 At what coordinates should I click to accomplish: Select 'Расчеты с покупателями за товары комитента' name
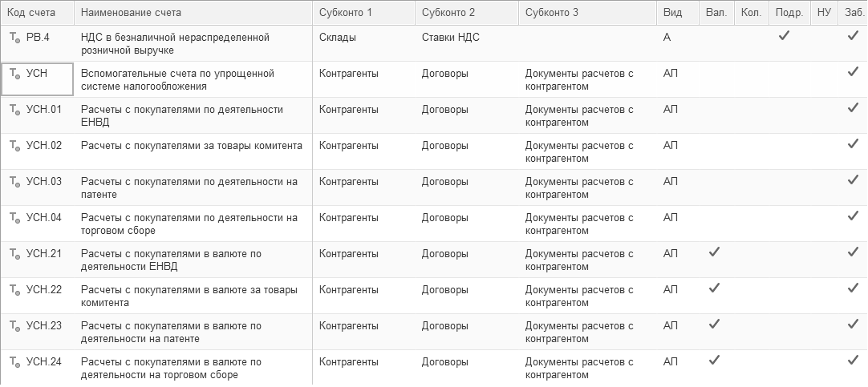tap(192, 146)
